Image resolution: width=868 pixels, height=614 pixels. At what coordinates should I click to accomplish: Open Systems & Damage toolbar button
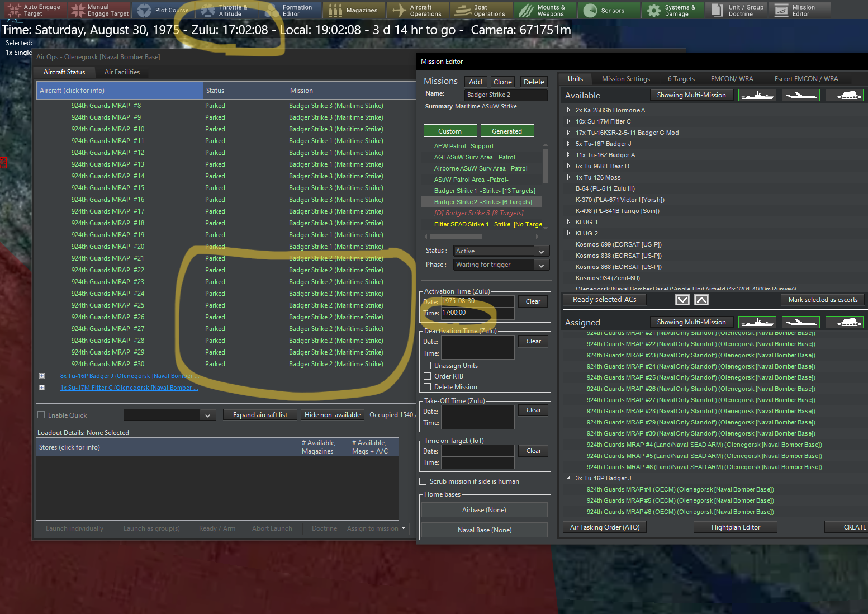tap(672, 11)
